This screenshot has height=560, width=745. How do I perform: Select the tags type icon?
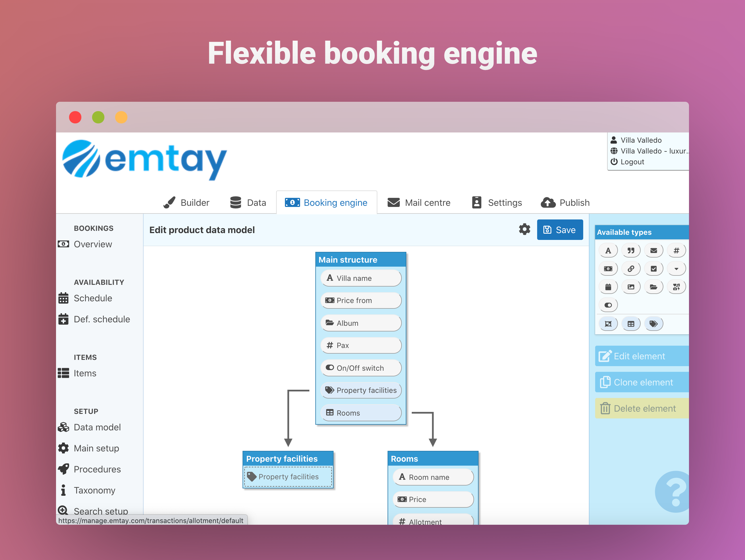click(x=653, y=323)
